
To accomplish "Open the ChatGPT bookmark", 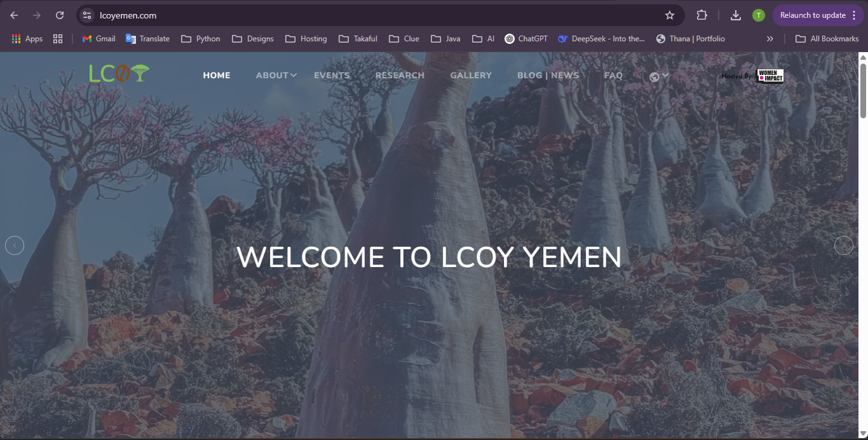I will 526,39.
